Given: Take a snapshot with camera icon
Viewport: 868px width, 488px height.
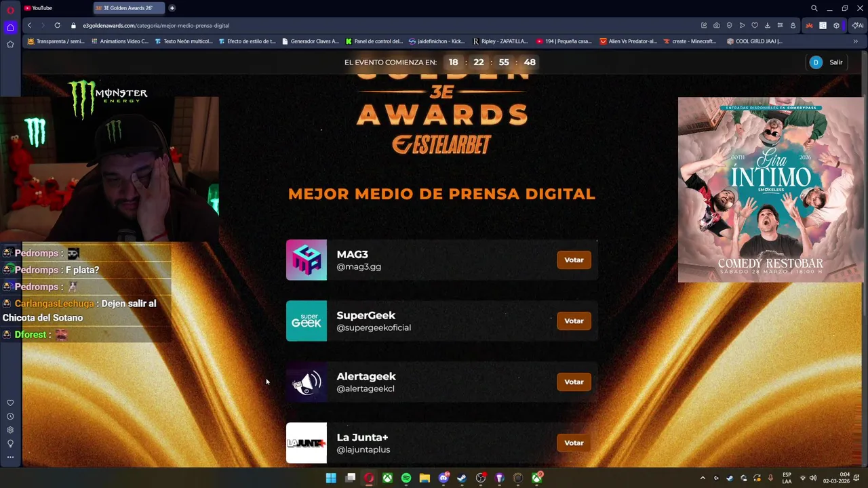Looking at the screenshot, I should click(x=716, y=25).
